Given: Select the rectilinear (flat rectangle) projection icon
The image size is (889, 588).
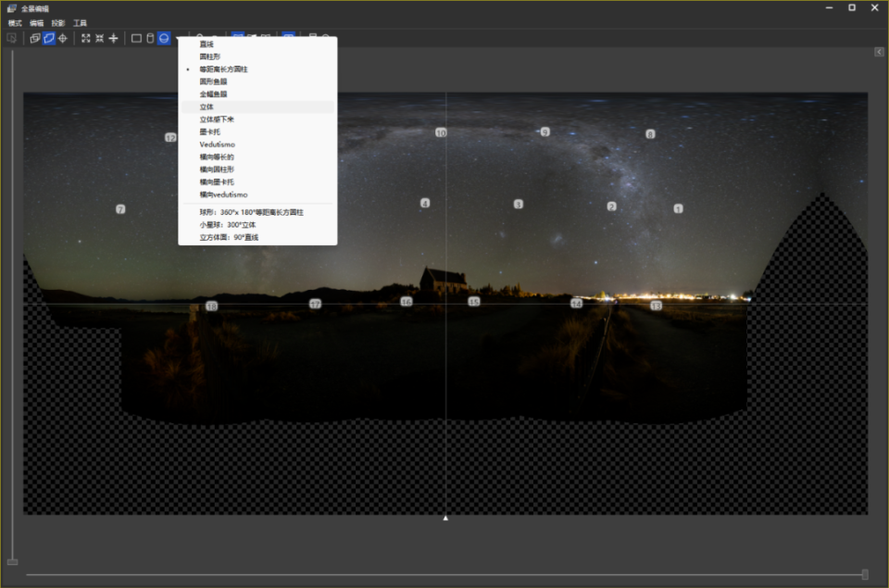Looking at the screenshot, I should [136, 38].
